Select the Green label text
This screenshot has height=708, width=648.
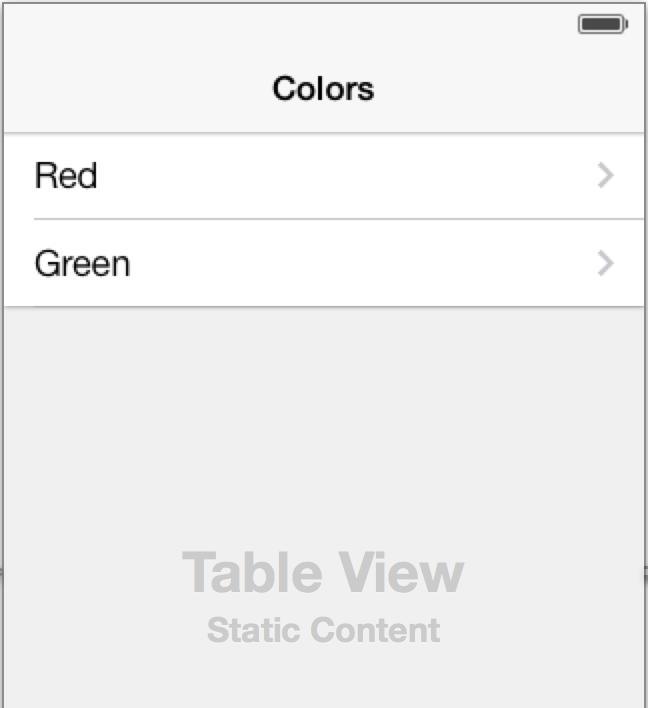[x=82, y=263]
